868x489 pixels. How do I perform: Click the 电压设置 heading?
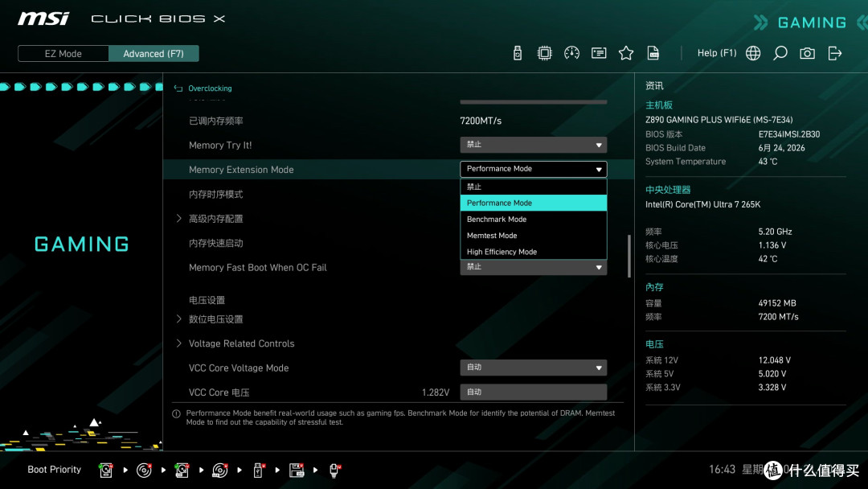pyautogui.click(x=207, y=300)
